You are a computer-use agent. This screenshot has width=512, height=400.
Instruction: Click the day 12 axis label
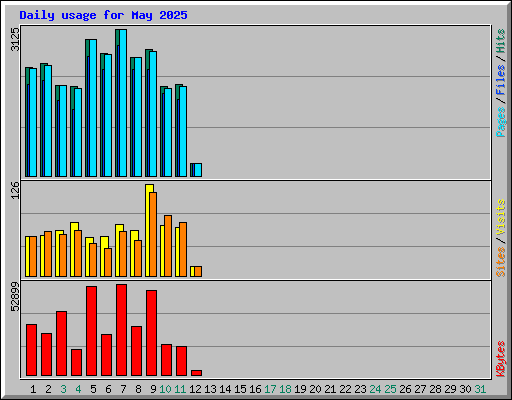click(x=195, y=389)
